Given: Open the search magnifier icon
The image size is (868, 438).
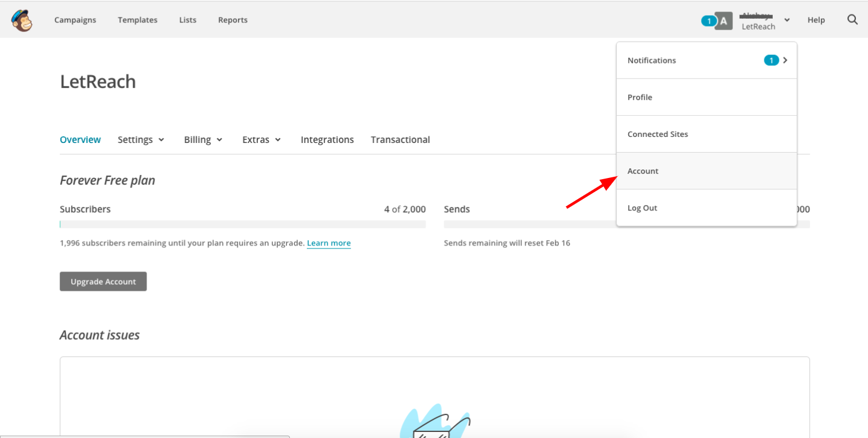Looking at the screenshot, I should click(852, 19).
